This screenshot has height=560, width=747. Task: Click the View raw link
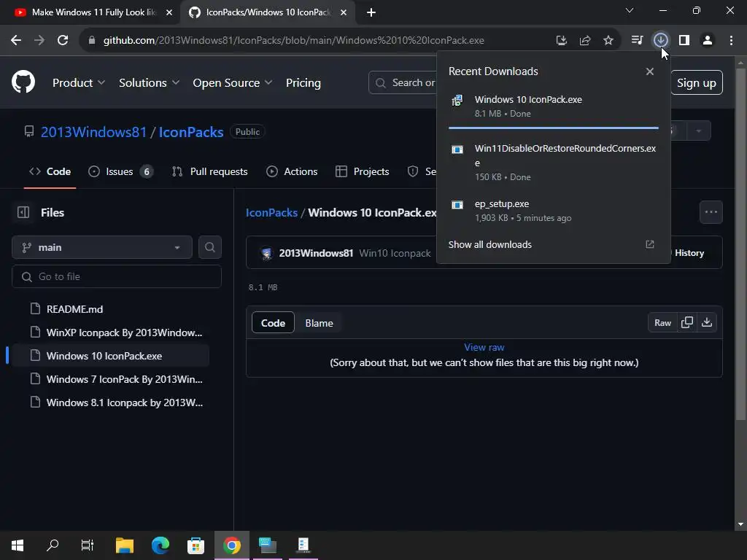click(x=484, y=347)
